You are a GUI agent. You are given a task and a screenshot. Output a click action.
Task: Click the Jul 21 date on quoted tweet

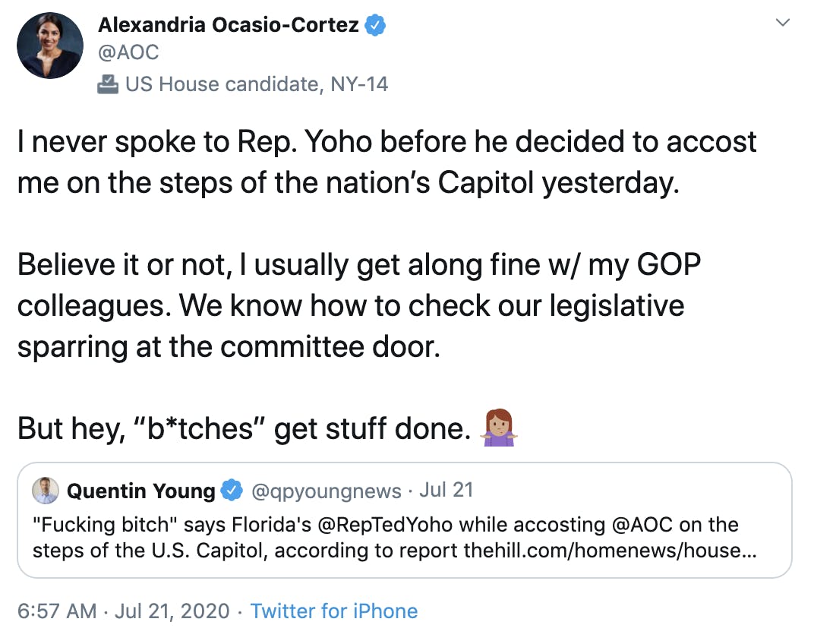(446, 490)
